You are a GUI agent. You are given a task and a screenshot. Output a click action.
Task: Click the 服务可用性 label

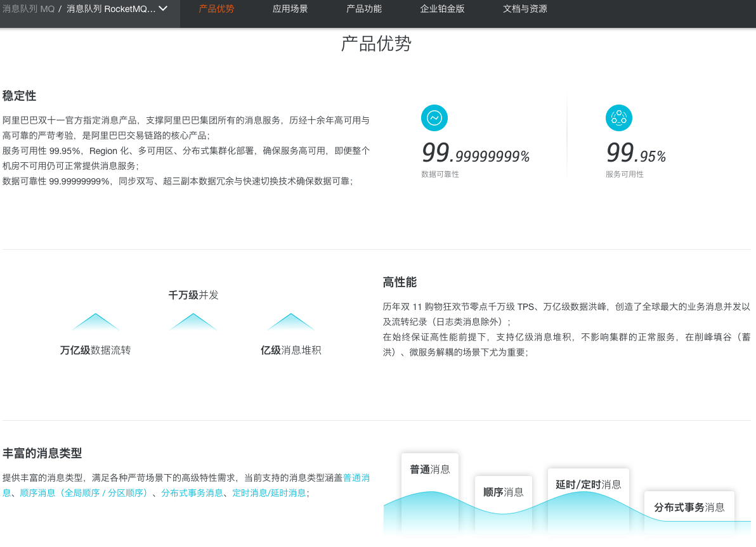[625, 174]
